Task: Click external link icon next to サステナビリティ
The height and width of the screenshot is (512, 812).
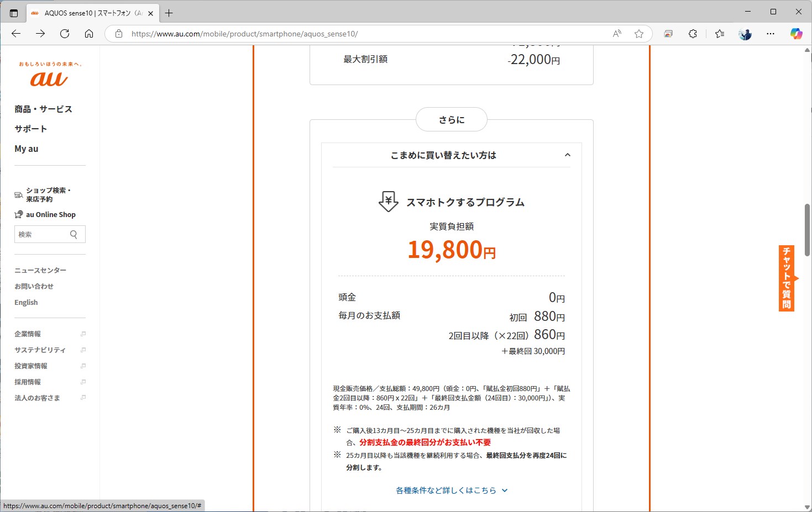Action: click(83, 350)
